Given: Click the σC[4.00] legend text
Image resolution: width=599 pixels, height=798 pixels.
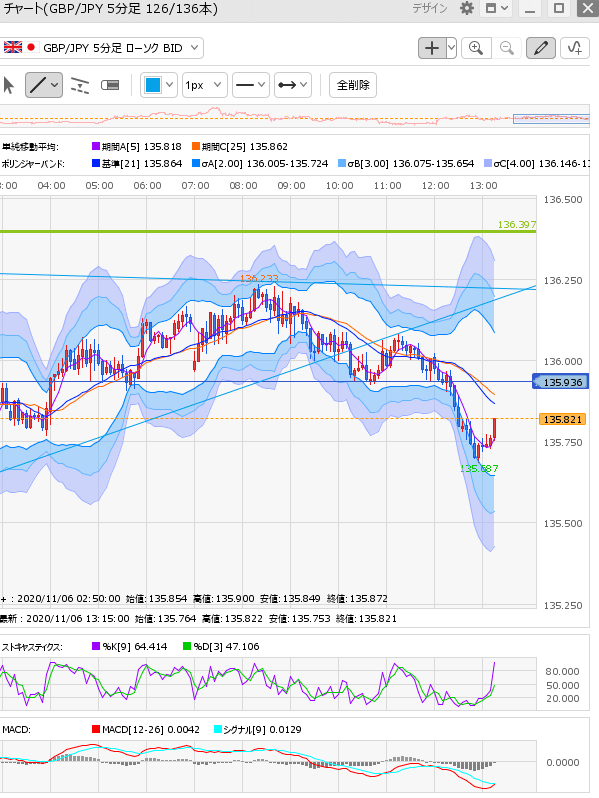Looking at the screenshot, I should [541, 164].
